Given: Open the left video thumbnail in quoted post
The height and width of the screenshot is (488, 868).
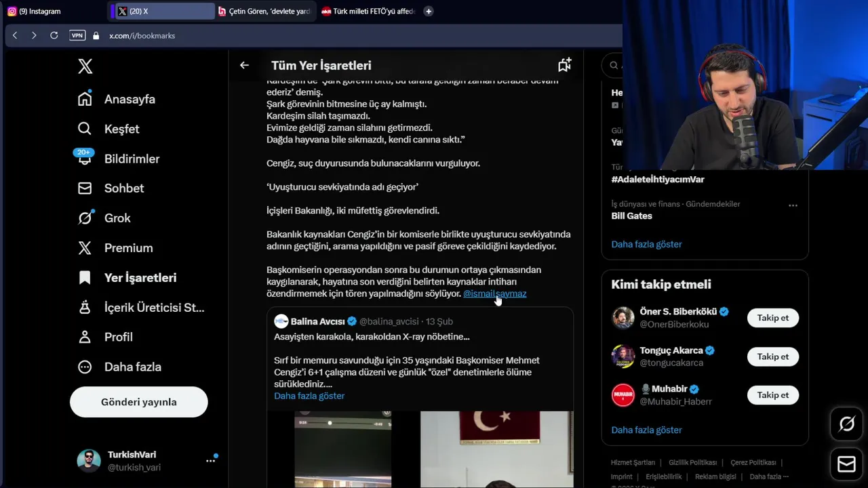Looking at the screenshot, I should (x=342, y=449).
